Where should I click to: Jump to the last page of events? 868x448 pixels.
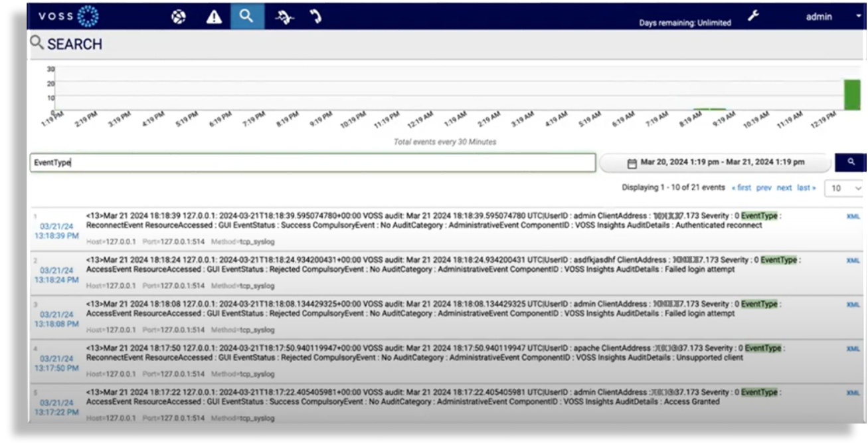(x=806, y=187)
